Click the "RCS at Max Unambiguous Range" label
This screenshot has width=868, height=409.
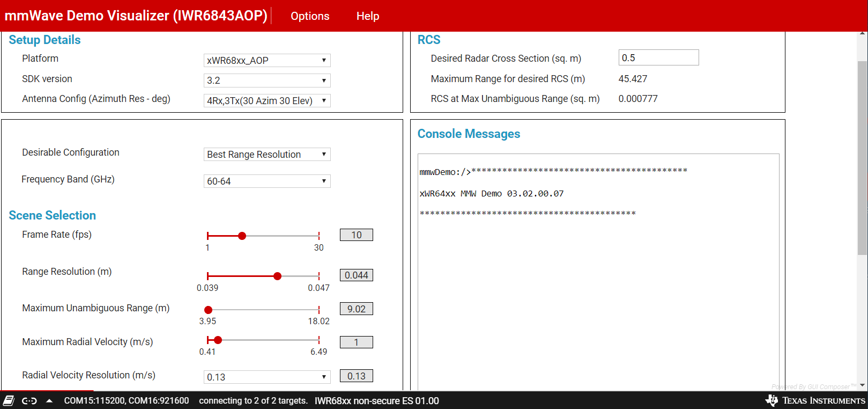[515, 99]
